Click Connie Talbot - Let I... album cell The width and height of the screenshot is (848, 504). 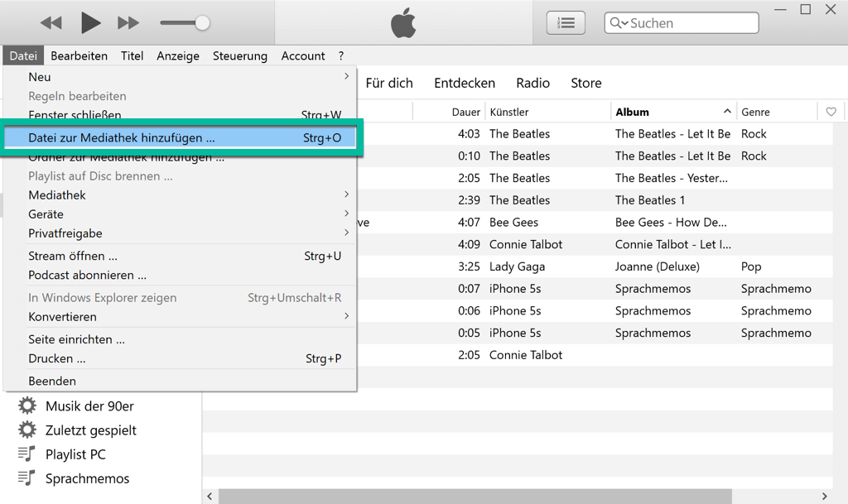(672, 244)
